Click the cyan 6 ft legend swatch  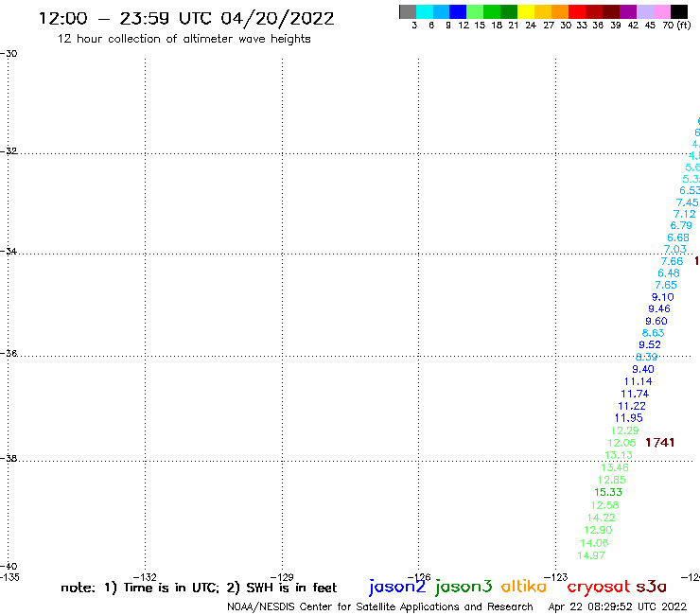[425, 11]
